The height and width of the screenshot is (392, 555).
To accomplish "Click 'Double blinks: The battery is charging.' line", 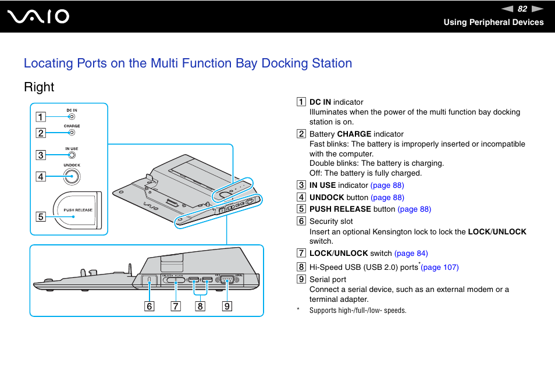I will (376, 163).
